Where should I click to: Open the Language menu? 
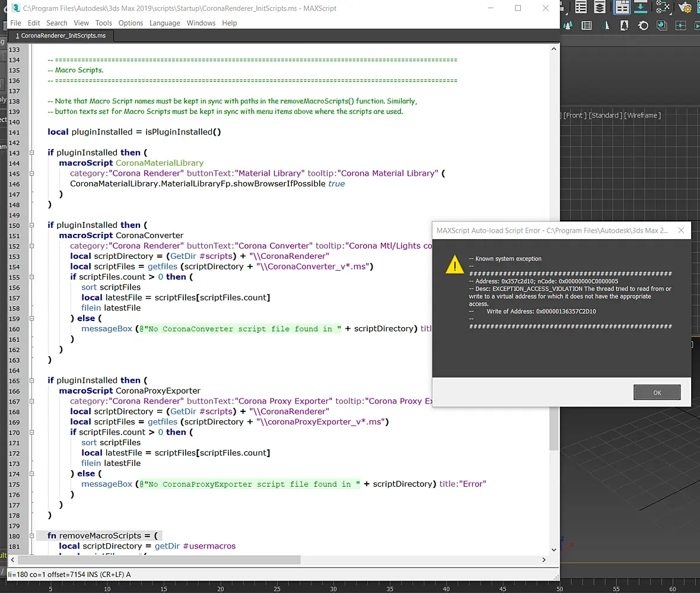[x=165, y=23]
